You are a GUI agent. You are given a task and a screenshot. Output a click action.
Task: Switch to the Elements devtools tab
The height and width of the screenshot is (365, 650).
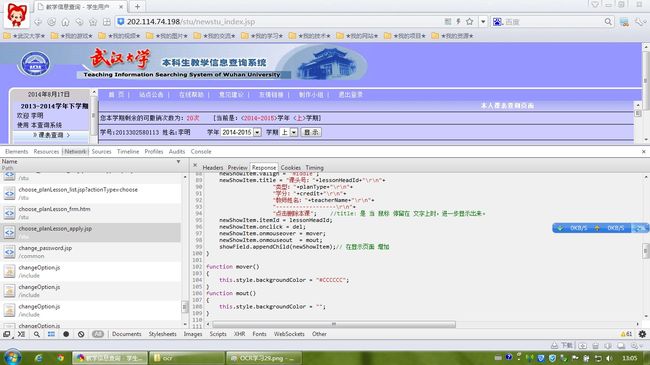pyautogui.click(x=17, y=152)
